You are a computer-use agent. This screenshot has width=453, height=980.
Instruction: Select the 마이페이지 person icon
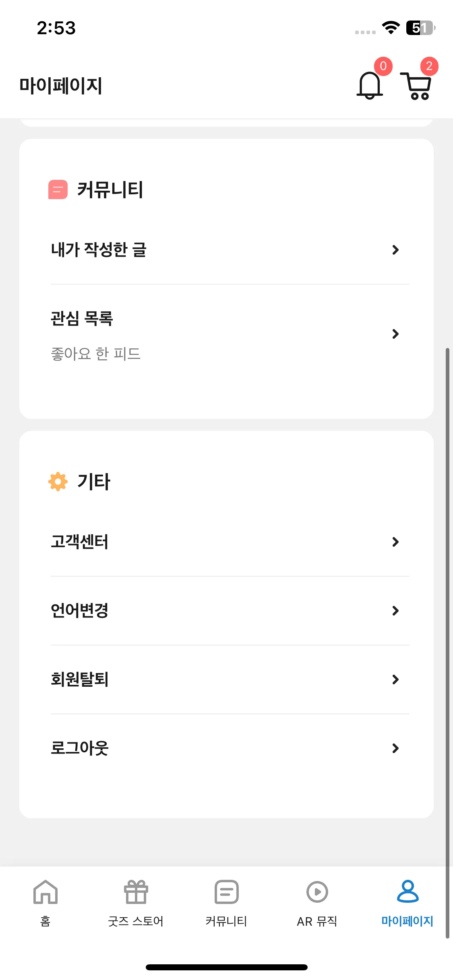click(408, 891)
